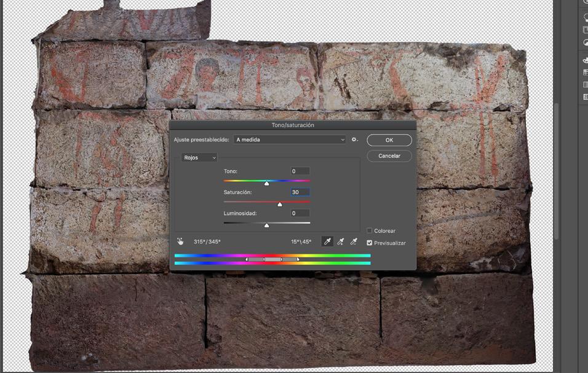Focus the Saturación value field showing 30
The height and width of the screenshot is (373, 588).
(x=300, y=192)
